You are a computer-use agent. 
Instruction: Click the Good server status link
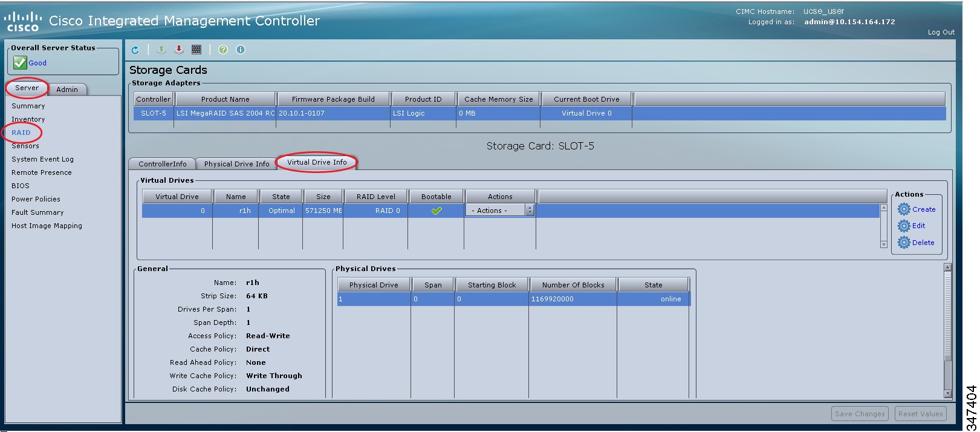point(37,63)
